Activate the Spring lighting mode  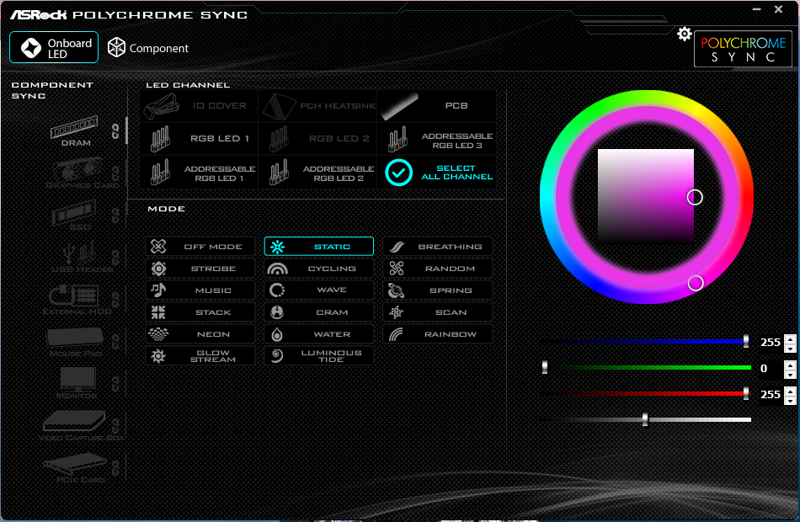[437, 290]
